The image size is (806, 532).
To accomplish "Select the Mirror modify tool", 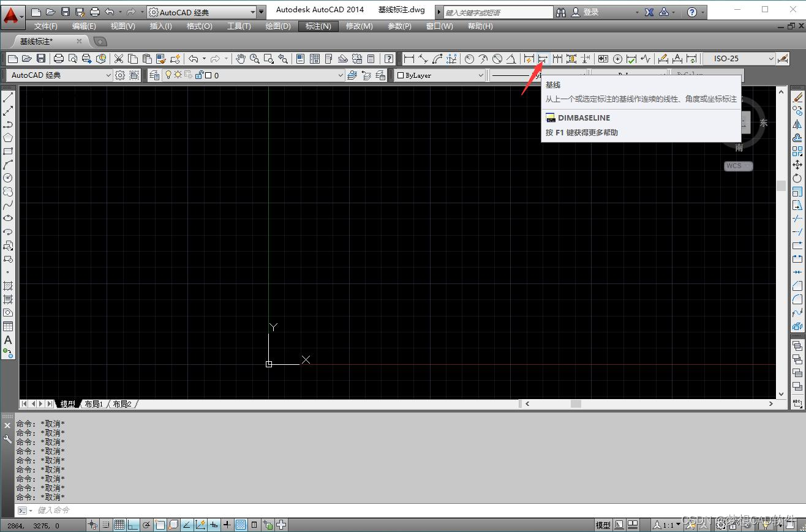I will [x=797, y=124].
